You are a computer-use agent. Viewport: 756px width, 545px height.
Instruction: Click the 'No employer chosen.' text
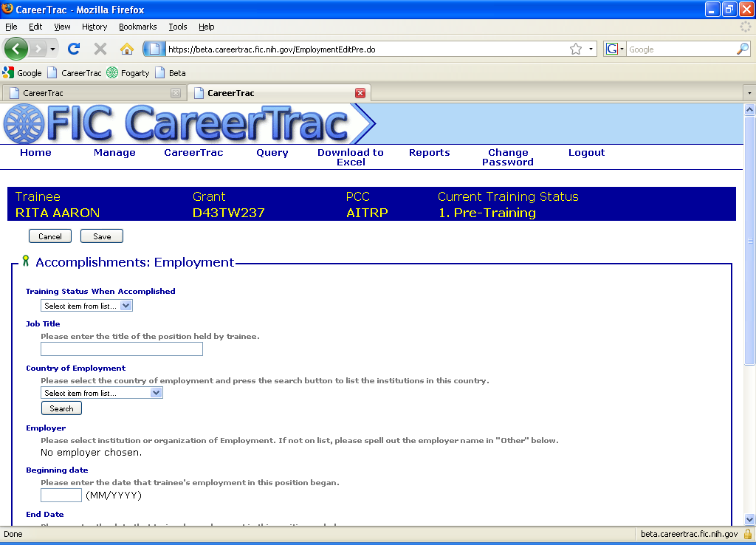[x=91, y=453]
